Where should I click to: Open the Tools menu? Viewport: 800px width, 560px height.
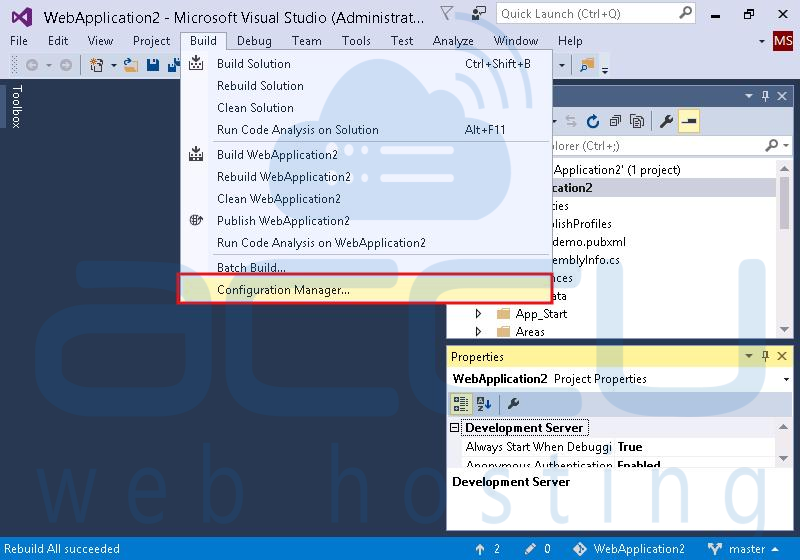pyautogui.click(x=356, y=41)
